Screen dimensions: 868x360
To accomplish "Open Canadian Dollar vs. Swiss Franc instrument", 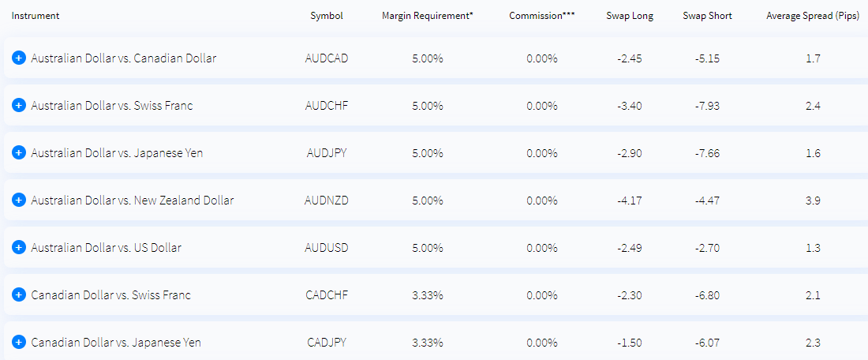I will 110,295.
